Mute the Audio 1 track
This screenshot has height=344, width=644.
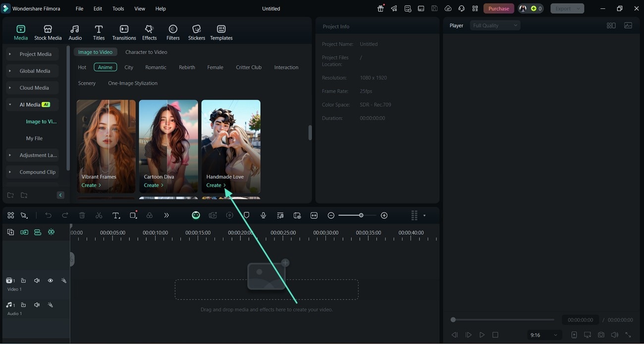[x=37, y=305]
